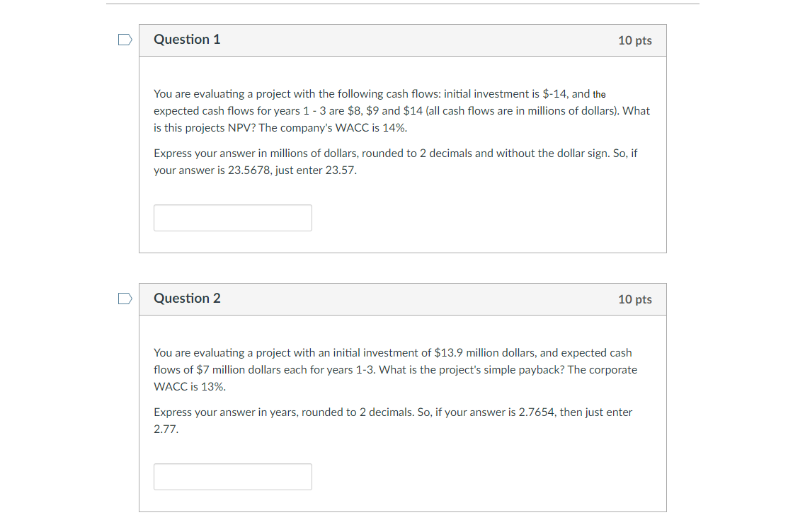Click the Question 1 header title
The height and width of the screenshot is (532, 805).
187,40
